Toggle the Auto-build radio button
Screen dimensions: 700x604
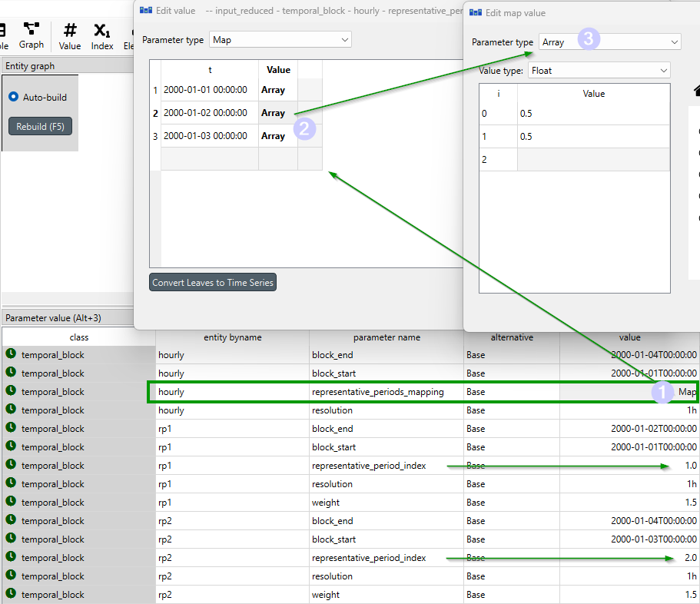coord(13,98)
